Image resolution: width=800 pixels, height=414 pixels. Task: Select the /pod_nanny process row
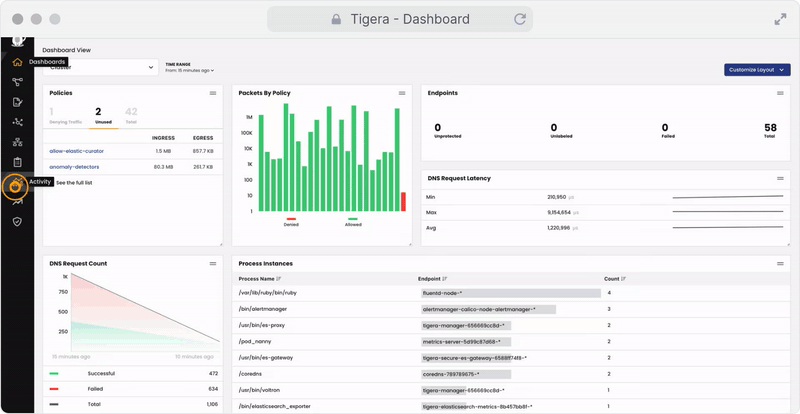511,342
